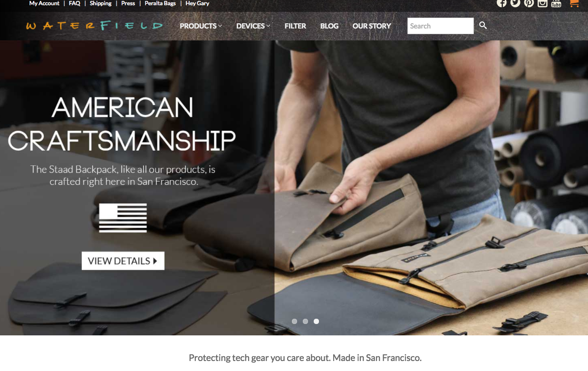Open the Facebook social icon
Viewport: 588px width, 371px height.
tap(501, 3)
